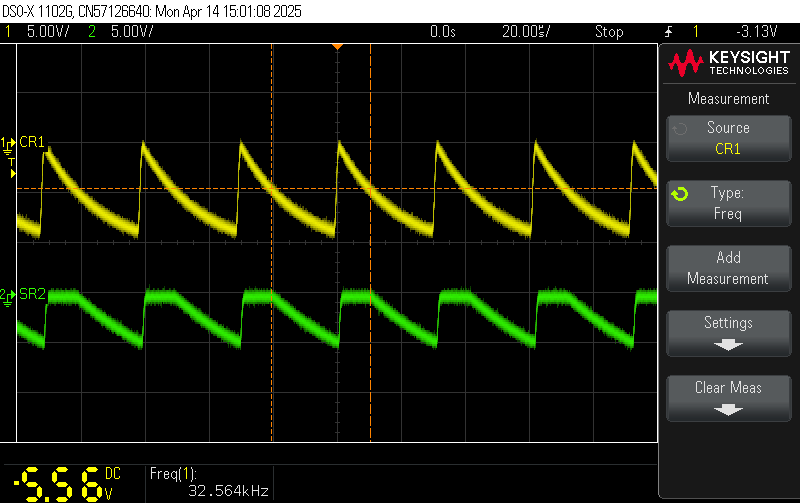Toggle the channel 2 5.00V/ scale indicator
Image resolution: width=800 pixels, height=503 pixels.
coord(124,32)
